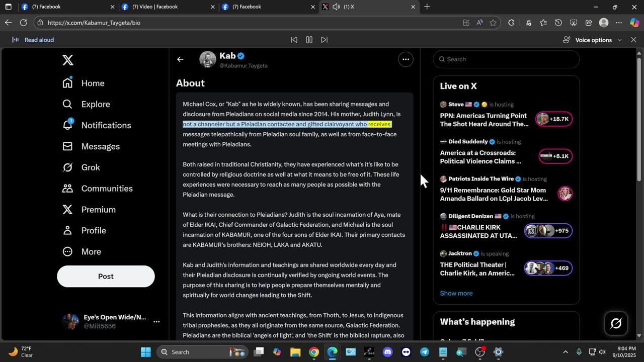Click Show more under Live on X
The width and height of the screenshot is (644, 362).
tap(456, 293)
